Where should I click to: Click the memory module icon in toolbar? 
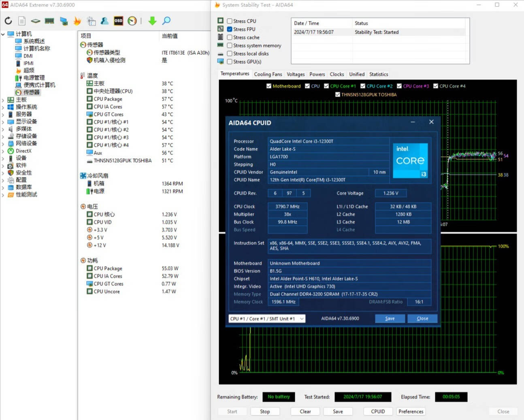click(x=49, y=21)
